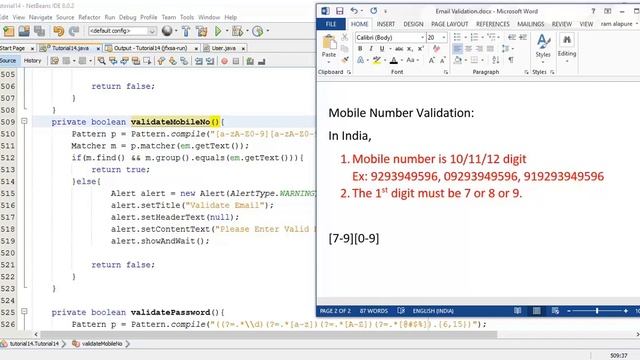
Task: Toggle Underline formatting in Word
Action: tap(382, 49)
